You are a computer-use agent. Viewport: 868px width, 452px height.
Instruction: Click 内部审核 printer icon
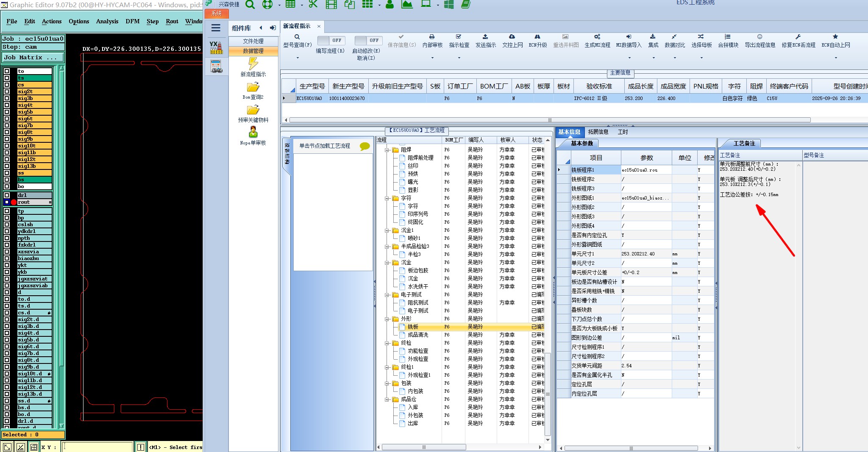point(432,37)
